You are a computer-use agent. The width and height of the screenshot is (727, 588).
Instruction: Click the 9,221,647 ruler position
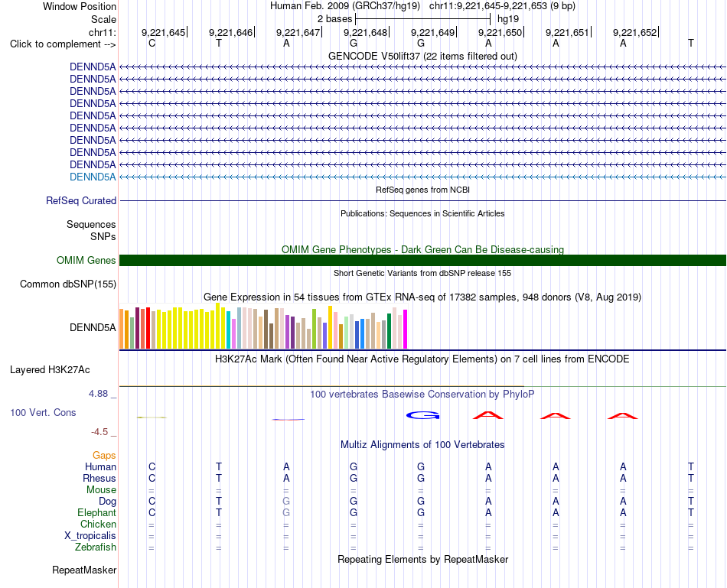tap(298, 32)
